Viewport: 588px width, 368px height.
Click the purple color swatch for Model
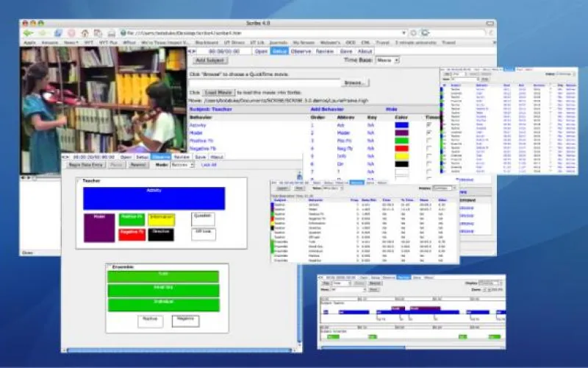(401, 133)
